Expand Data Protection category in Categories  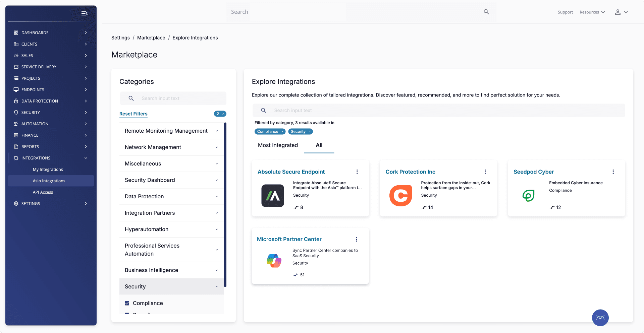click(x=217, y=197)
